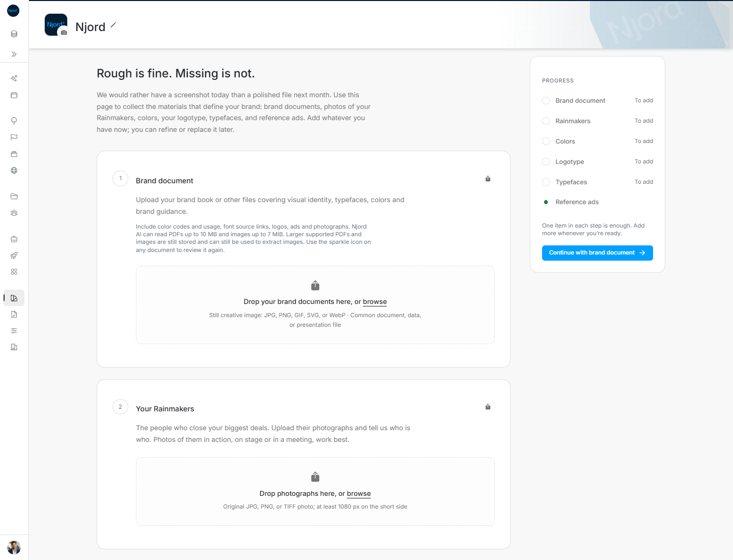Click the photographs drop zone upload icon
Screen dimensions: 733x560
pyautogui.click(x=315, y=477)
